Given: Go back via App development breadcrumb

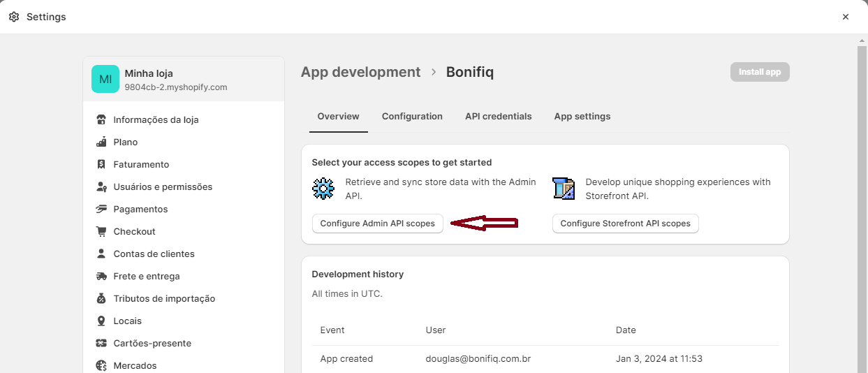Looking at the screenshot, I should 361,72.
